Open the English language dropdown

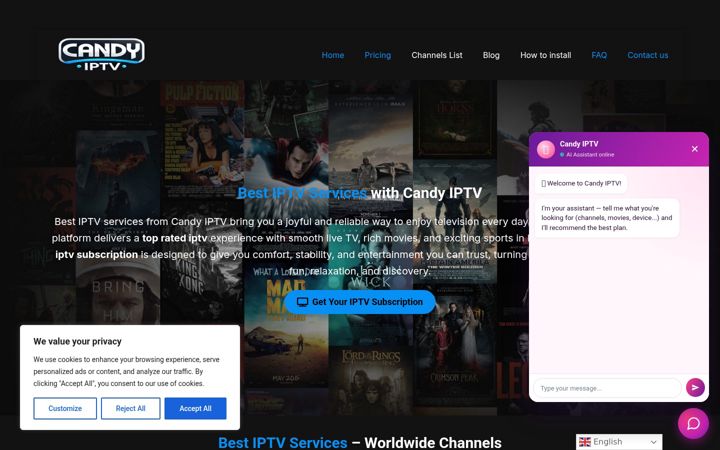pyautogui.click(x=619, y=442)
